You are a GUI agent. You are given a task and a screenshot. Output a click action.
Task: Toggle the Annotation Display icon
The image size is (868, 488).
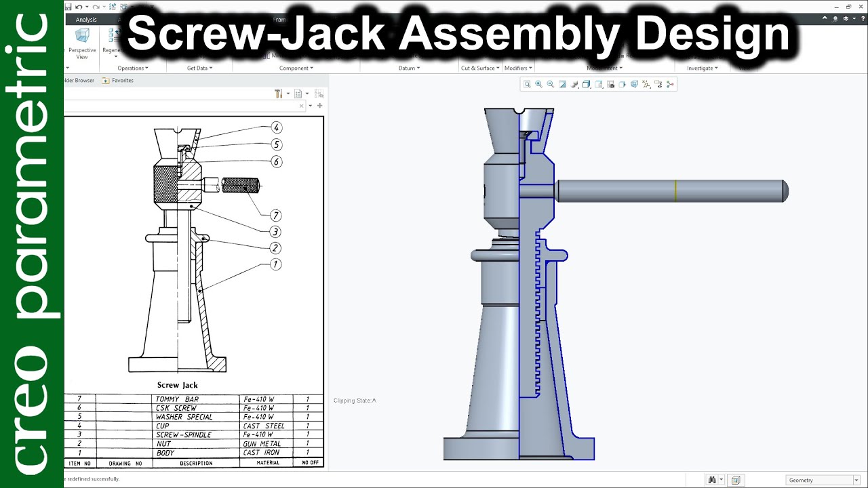(x=658, y=84)
